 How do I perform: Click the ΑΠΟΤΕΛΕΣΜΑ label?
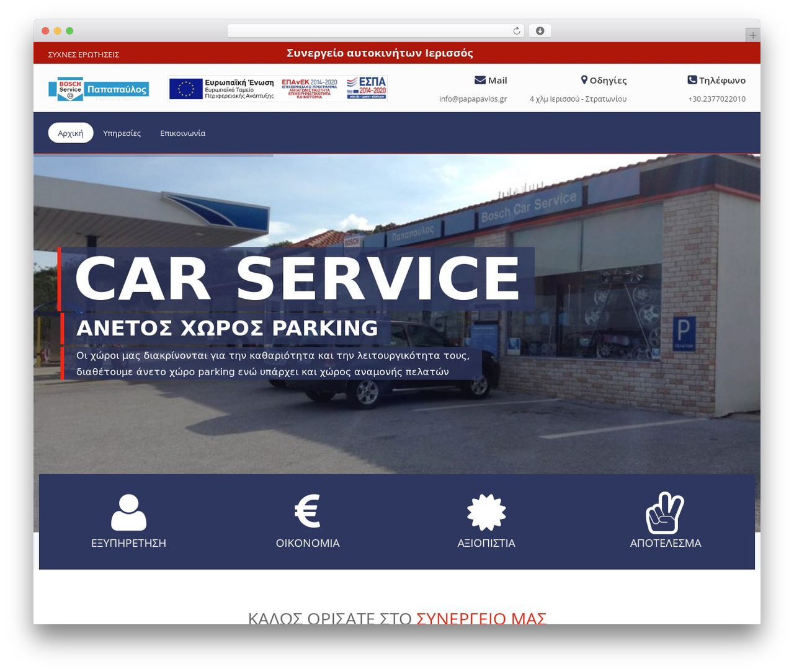[666, 543]
